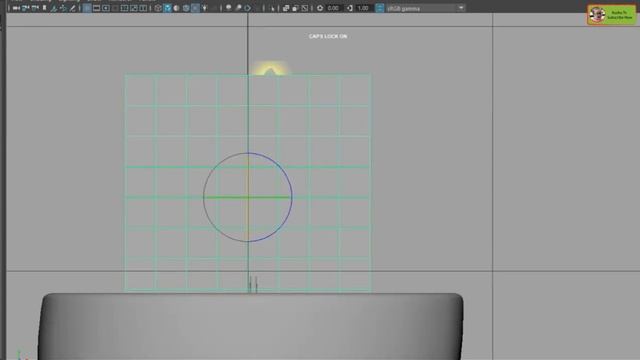The width and height of the screenshot is (640, 360).
Task: Toggle X-Ray display mode
Action: click(x=286, y=8)
